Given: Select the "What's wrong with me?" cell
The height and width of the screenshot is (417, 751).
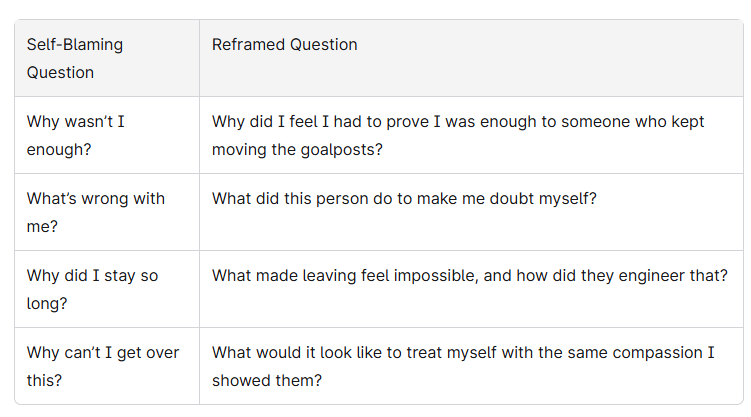Looking at the screenshot, I should [95, 212].
